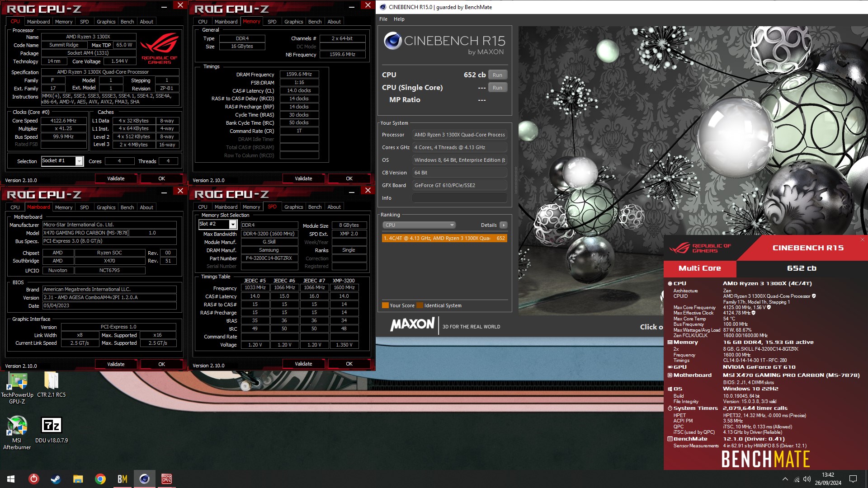Screen dimensions: 868x488
Task: Open the Slot #2 memory slot dropdown
Action: pos(233,224)
